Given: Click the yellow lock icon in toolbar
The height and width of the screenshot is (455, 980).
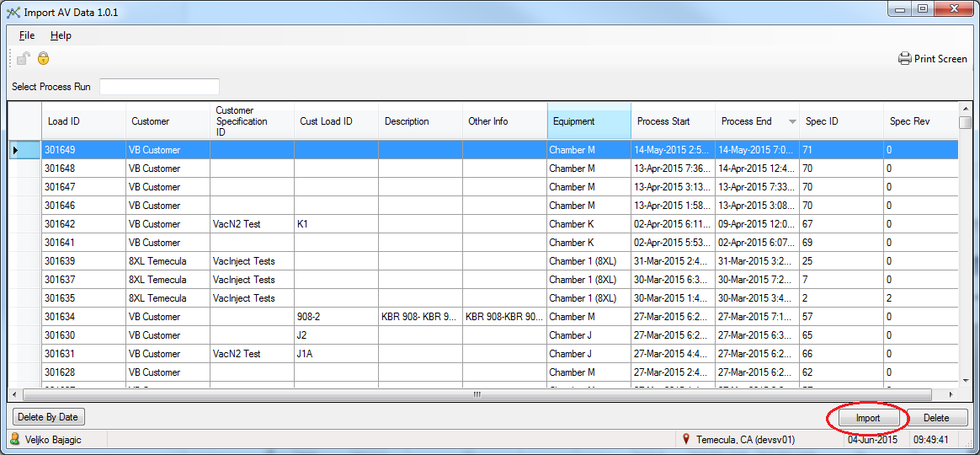Looking at the screenshot, I should 43,58.
